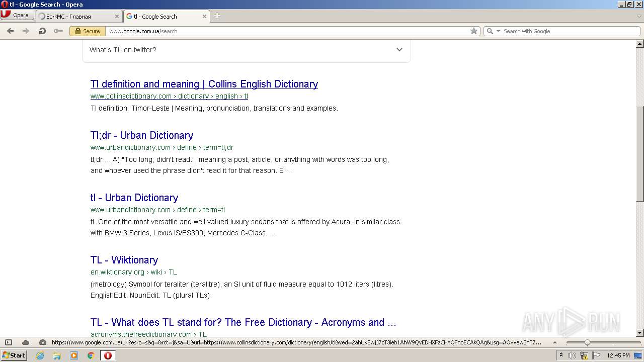Close the tl - Google Search tab

coord(204,16)
